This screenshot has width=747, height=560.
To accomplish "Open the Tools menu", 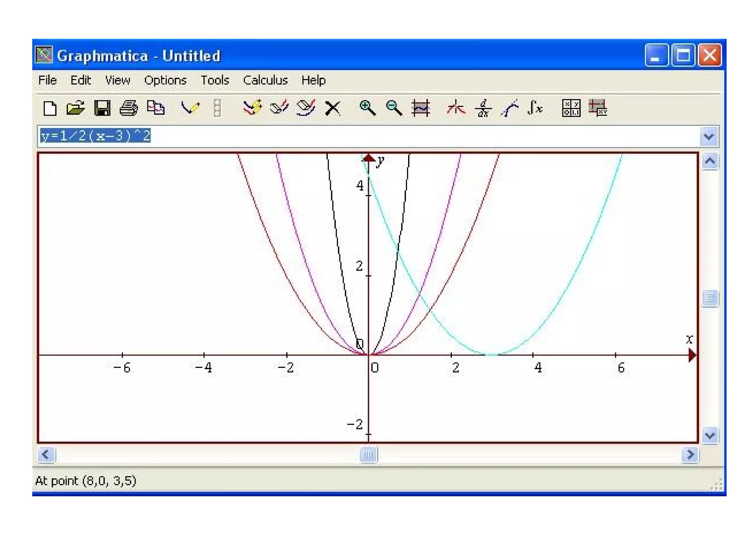I will click(x=215, y=80).
